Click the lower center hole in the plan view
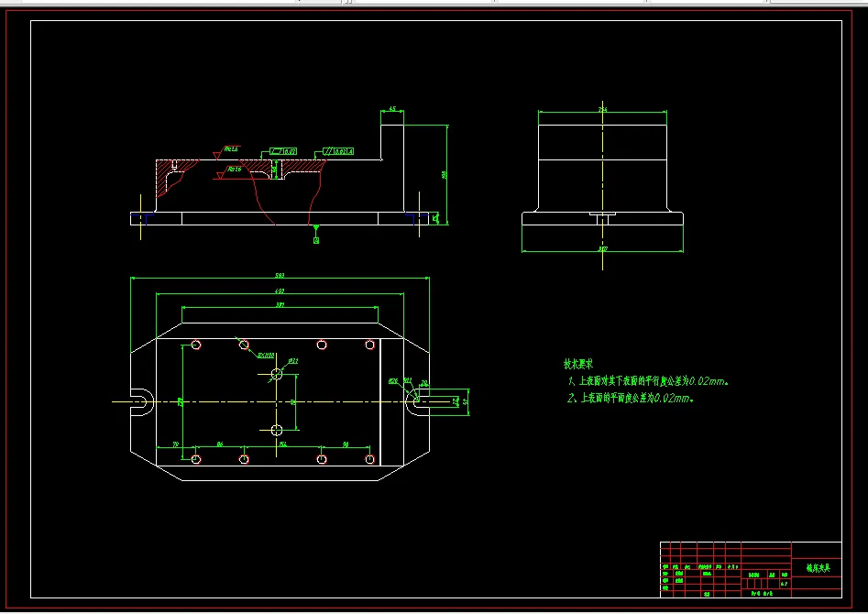Screen dimensions: 868x614 coord(277,430)
